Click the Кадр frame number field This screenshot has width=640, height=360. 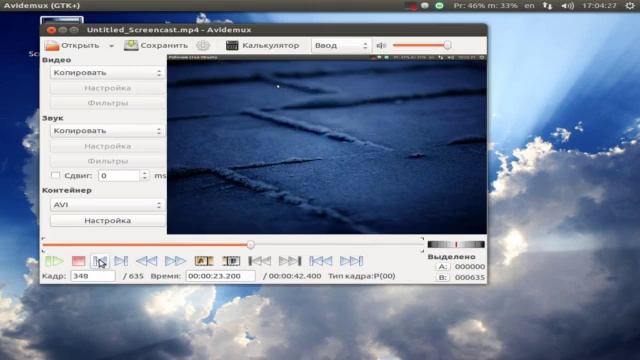click(x=93, y=276)
